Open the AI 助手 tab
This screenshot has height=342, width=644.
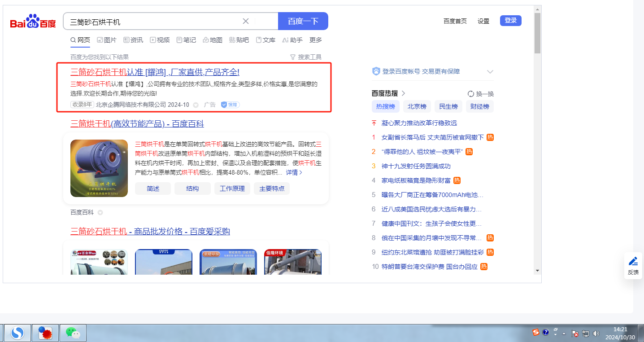pos(292,40)
